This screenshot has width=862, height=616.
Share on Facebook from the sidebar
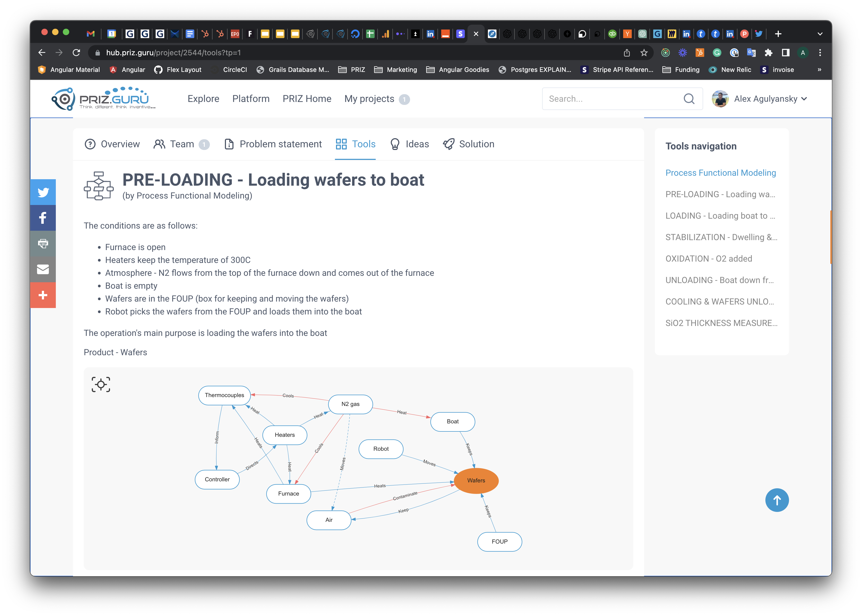[43, 218]
